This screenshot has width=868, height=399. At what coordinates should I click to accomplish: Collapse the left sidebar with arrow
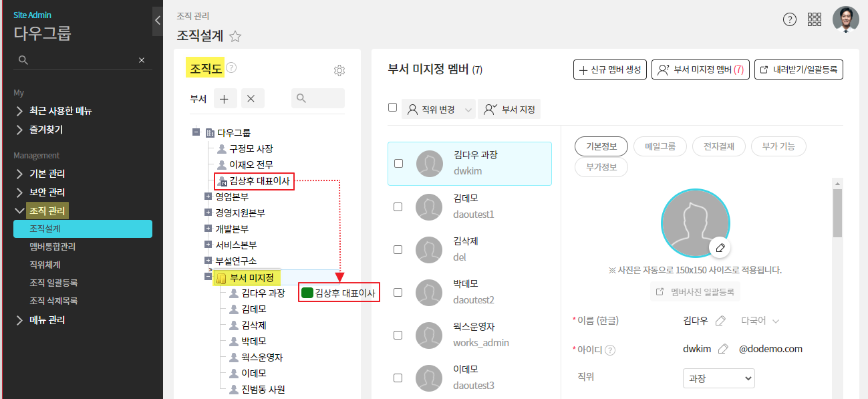(x=157, y=21)
